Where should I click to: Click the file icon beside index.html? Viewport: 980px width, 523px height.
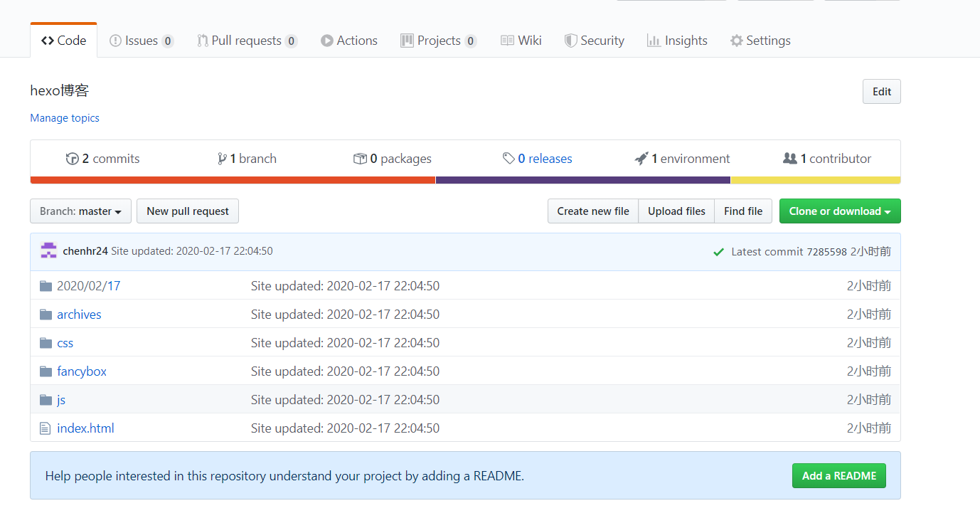[x=46, y=428]
